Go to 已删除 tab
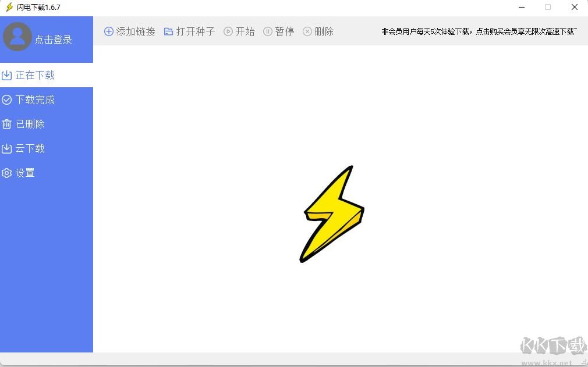Viewport: 588px width, 367px height. 47,124
